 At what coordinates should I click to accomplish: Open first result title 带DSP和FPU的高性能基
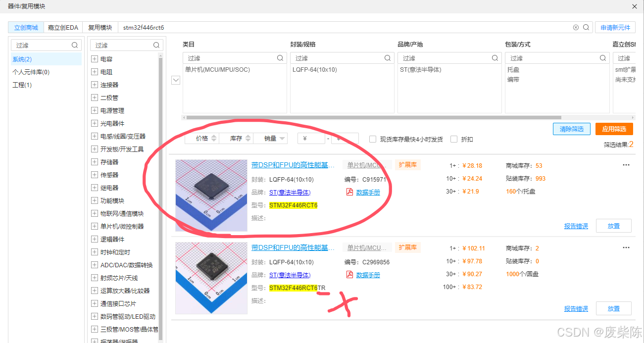[293, 165]
